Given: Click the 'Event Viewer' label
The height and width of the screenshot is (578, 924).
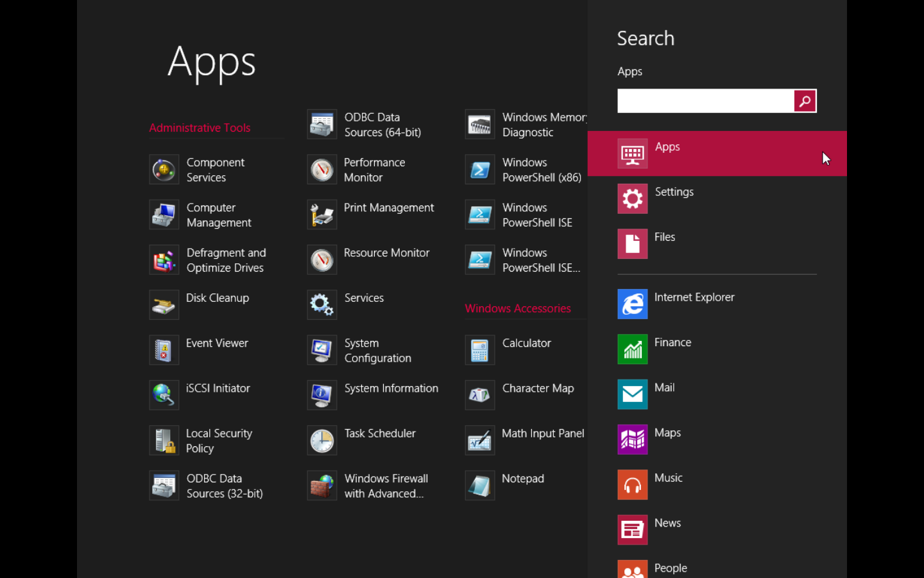Looking at the screenshot, I should pos(217,343).
